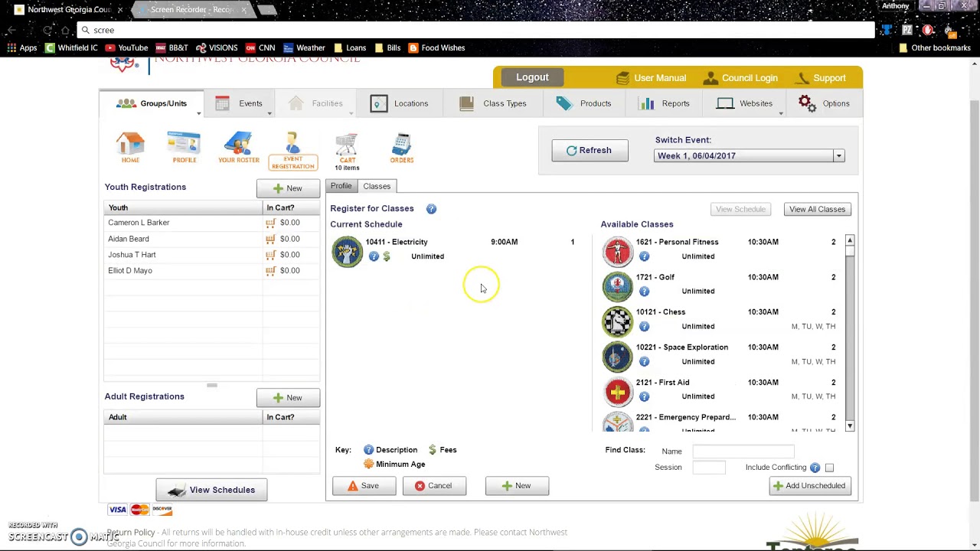Show description info for Space Exploration
Viewport: 980px width, 551px height.
[x=644, y=362]
